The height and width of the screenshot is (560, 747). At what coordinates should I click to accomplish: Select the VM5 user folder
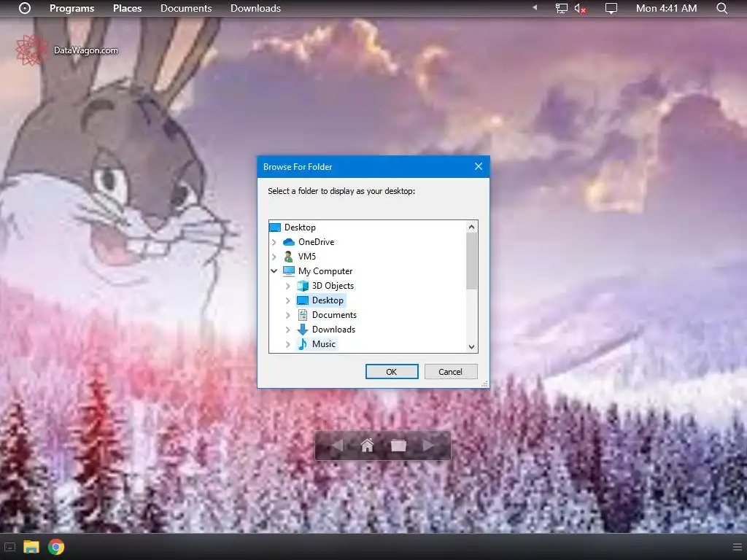point(307,257)
